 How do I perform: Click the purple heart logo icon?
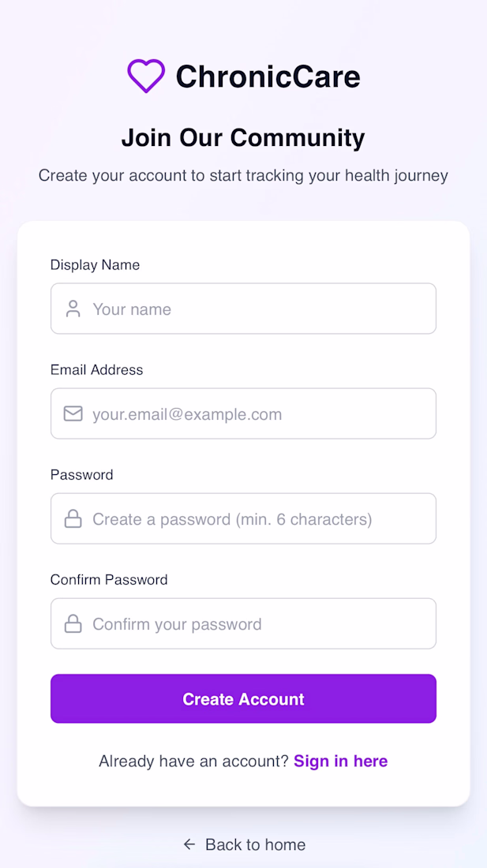click(x=146, y=77)
